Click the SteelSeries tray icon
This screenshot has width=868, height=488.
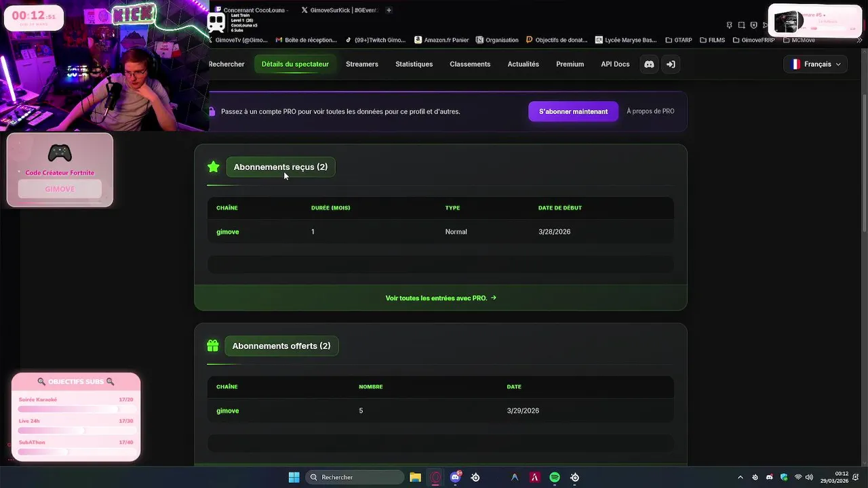tap(755, 477)
